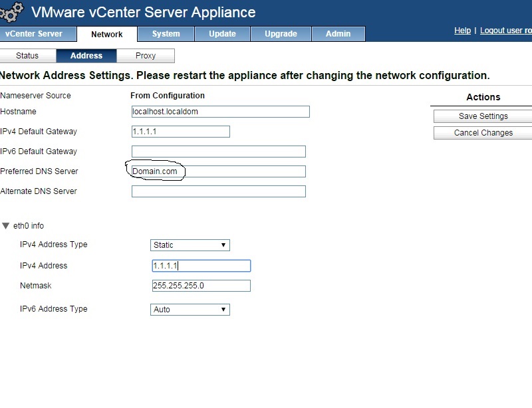Image resolution: width=532 pixels, height=408 pixels.
Task: Switch to the System tab
Action: coord(166,34)
